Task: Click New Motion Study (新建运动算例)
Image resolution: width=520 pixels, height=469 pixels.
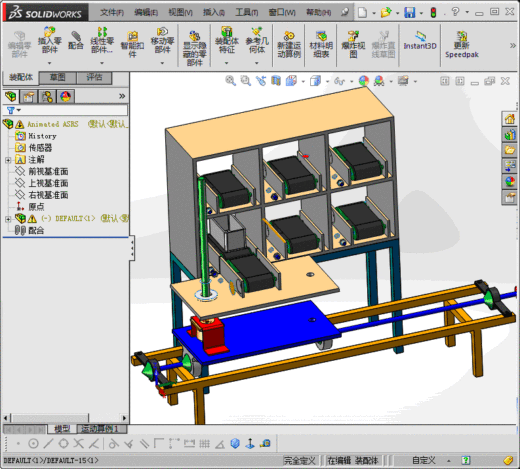Action: [x=289, y=44]
